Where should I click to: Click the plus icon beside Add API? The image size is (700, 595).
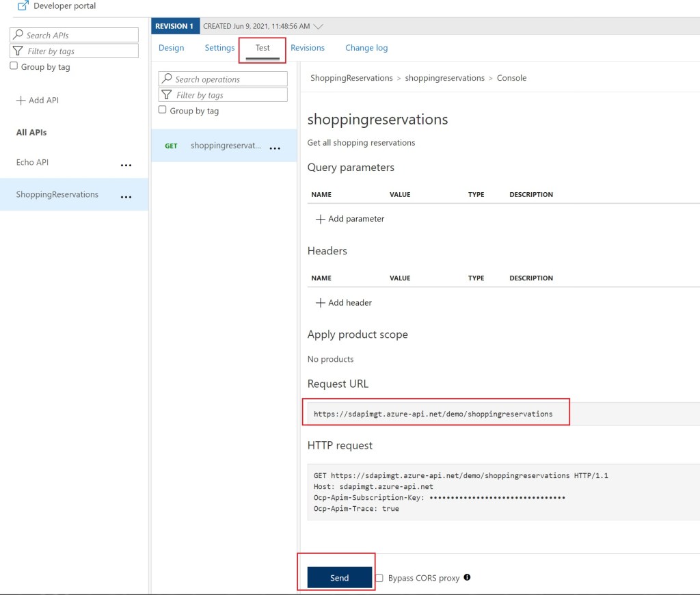tap(20, 101)
